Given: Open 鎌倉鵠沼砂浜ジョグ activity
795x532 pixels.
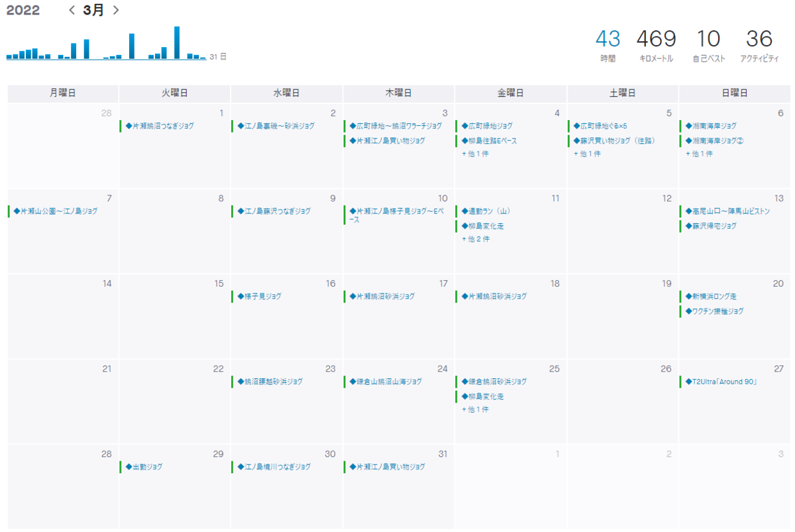Looking at the screenshot, I should (x=494, y=382).
